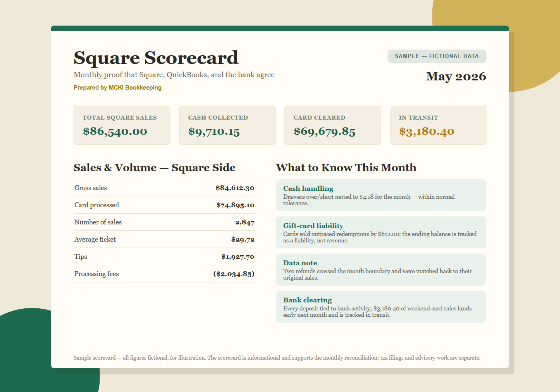The image size is (560, 392).
Task: Select the Tips row label
Action: coord(81,256)
